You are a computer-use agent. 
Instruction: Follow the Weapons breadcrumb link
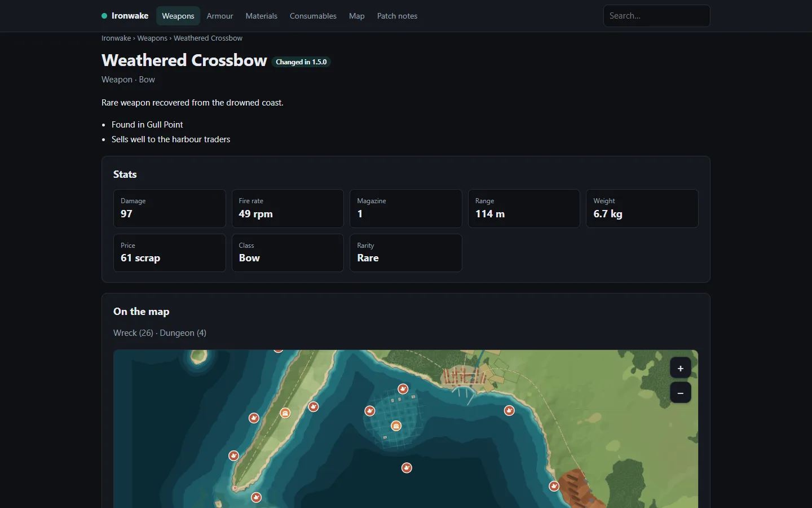(152, 38)
